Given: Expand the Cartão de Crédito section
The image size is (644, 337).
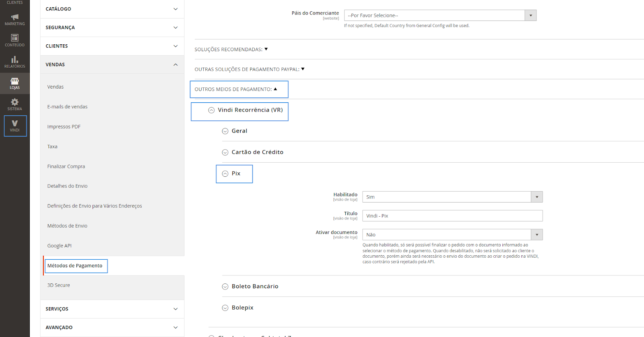Looking at the screenshot, I should (257, 152).
